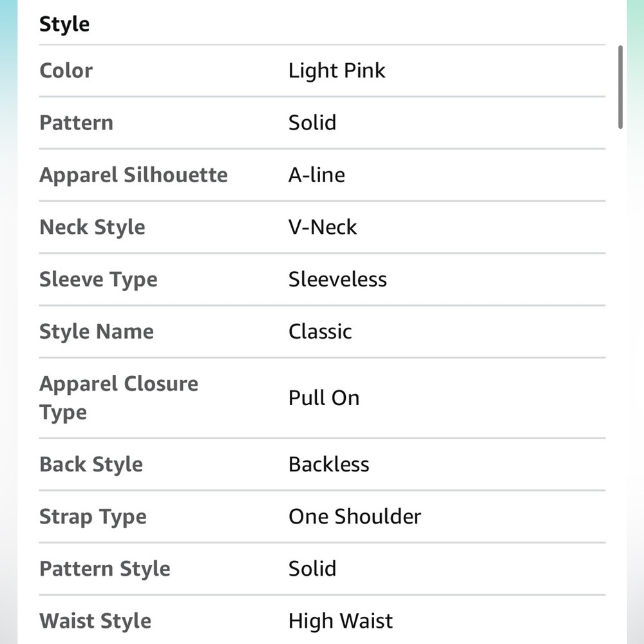The height and width of the screenshot is (644, 644).
Task: Click the Apparel Silhouette label
Action: pyautogui.click(x=133, y=175)
